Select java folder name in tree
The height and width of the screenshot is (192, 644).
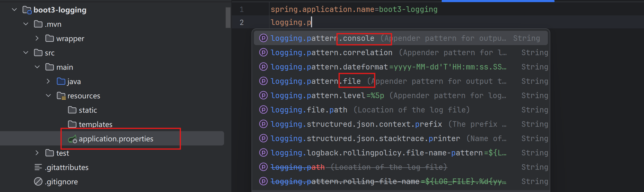[74, 82]
